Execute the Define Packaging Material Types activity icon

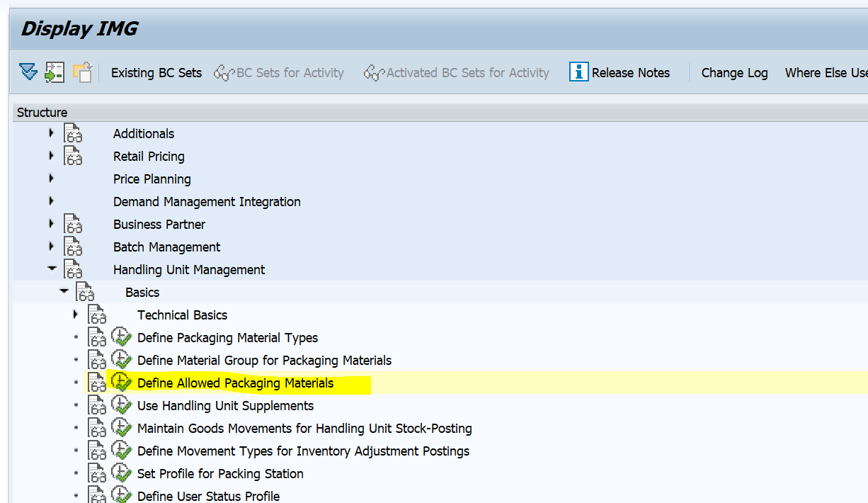pyautogui.click(x=121, y=337)
